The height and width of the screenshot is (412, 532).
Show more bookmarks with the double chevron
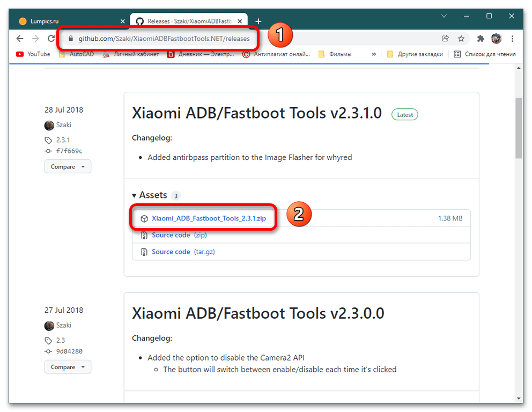click(x=374, y=54)
